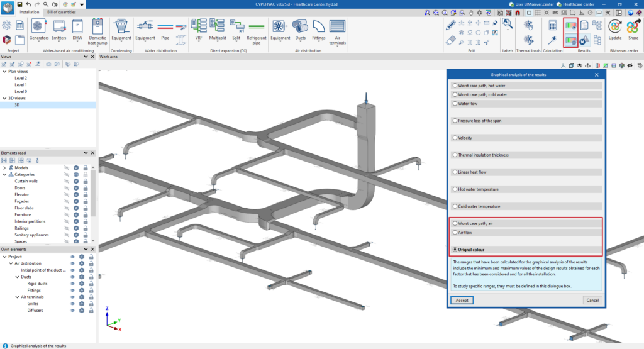644x349 pixels.
Task: Select the Velocity radio button
Action: [455, 138]
